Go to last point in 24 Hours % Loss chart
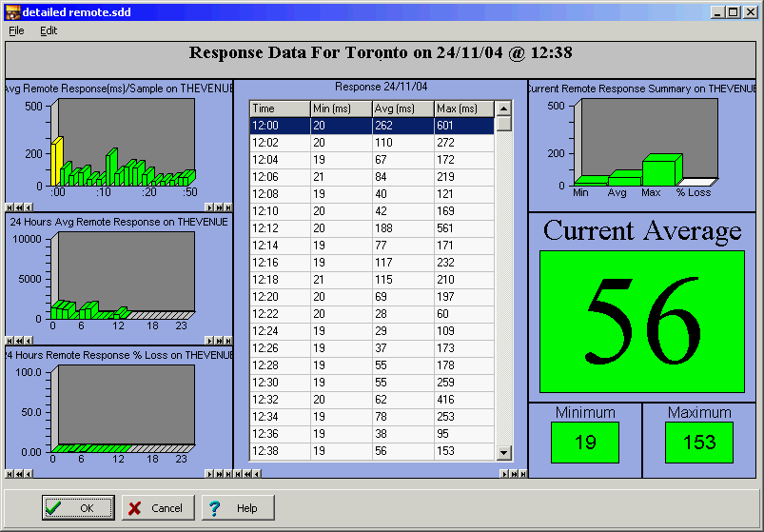The width and height of the screenshot is (764, 532). (226, 473)
